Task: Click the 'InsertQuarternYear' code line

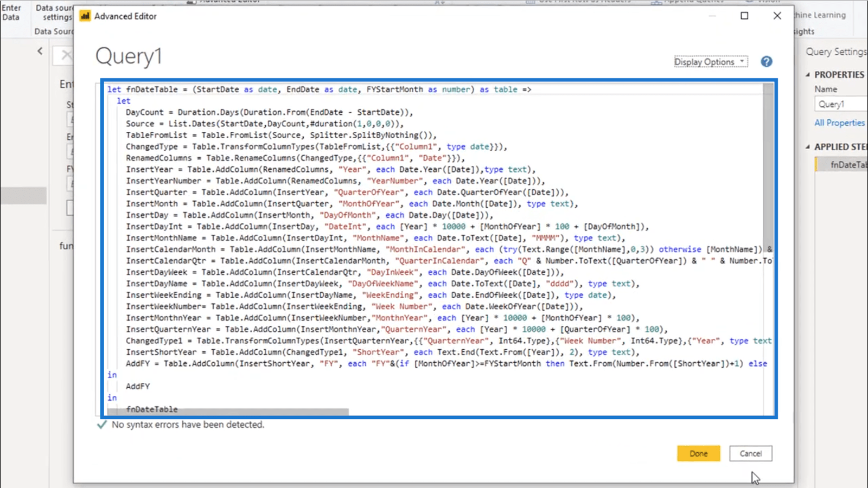Action: (x=397, y=329)
